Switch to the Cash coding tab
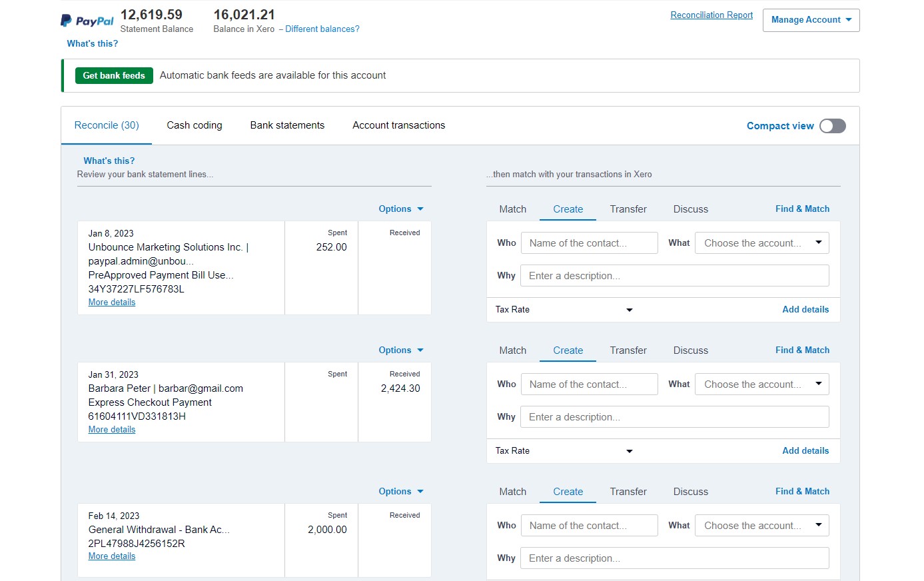Image resolution: width=924 pixels, height=581 pixels. point(195,125)
